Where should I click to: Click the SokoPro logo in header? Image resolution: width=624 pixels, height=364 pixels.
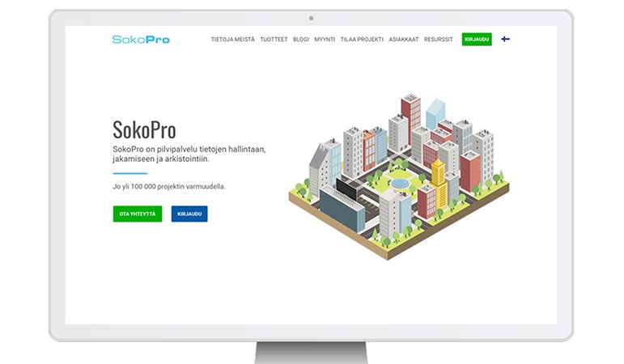141,40
